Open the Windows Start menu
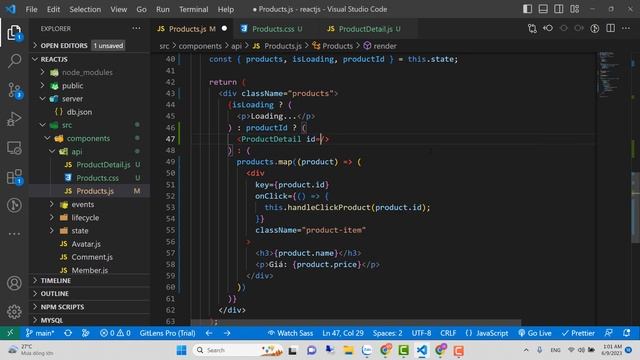This screenshot has height=360, width=640. tap(182, 350)
